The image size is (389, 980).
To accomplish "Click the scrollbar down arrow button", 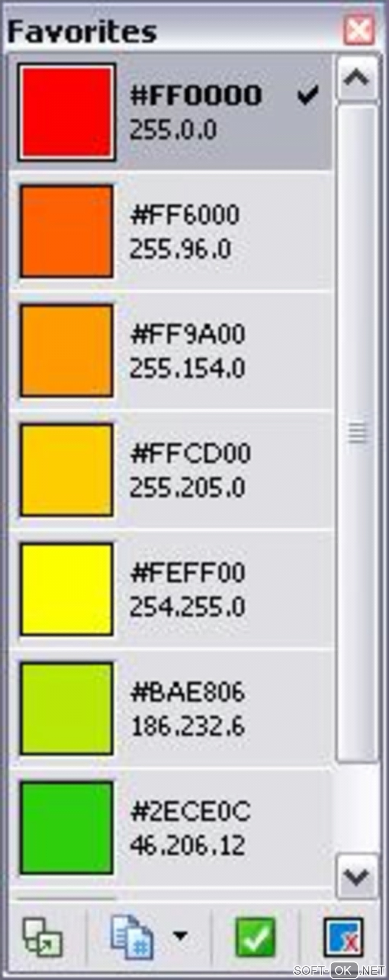I will tap(356, 877).
